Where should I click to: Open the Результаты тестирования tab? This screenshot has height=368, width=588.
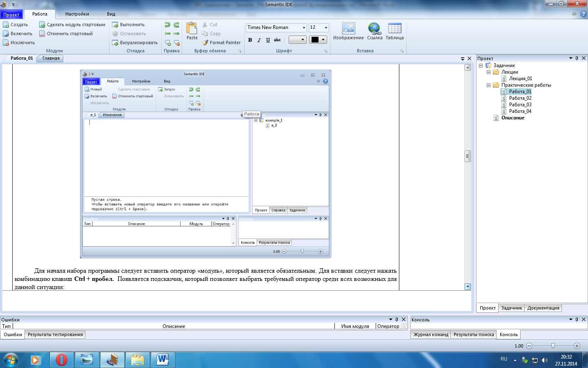click(55, 334)
